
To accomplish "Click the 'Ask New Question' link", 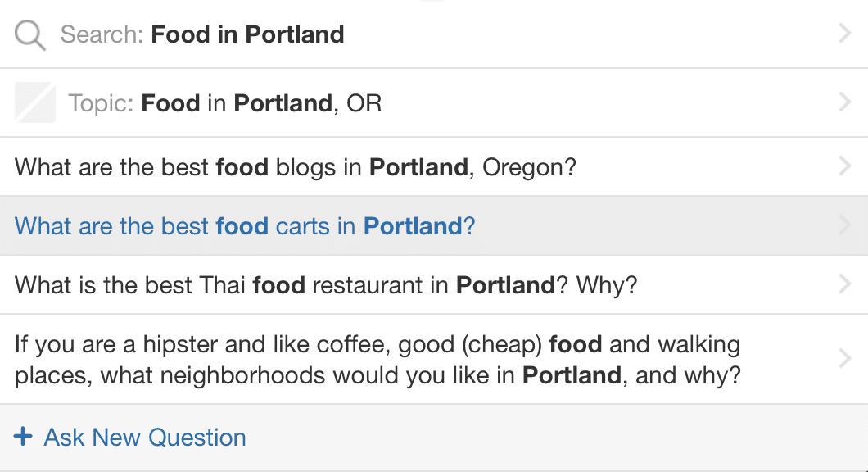I will 145,437.
